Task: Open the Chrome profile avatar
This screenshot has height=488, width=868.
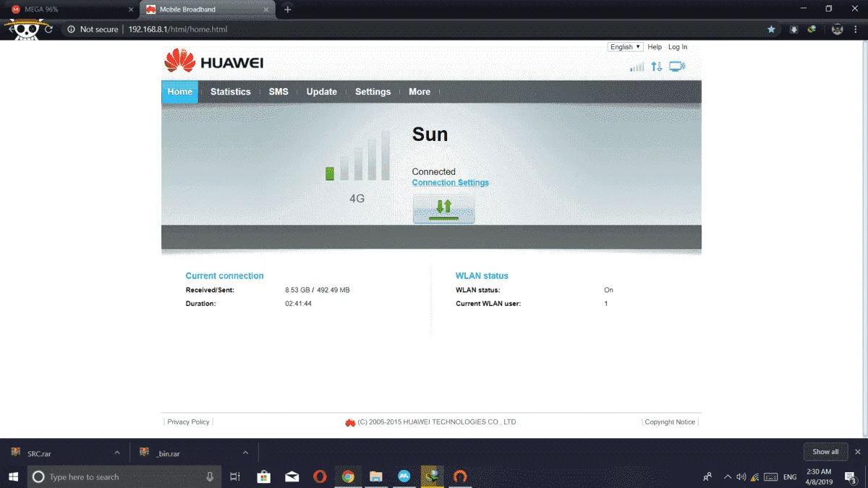Action: [x=838, y=30]
